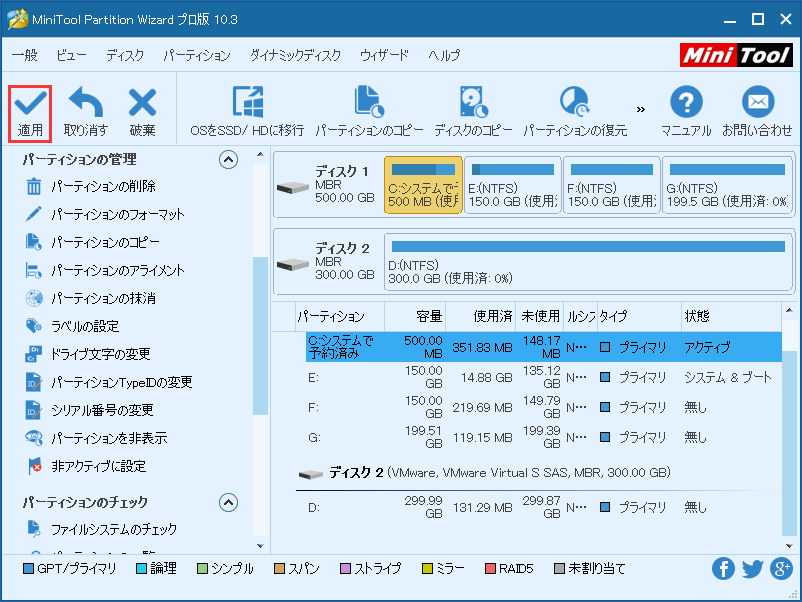Select the C:システムで予約済み row
Screen dimensions: 802x602
[544, 347]
